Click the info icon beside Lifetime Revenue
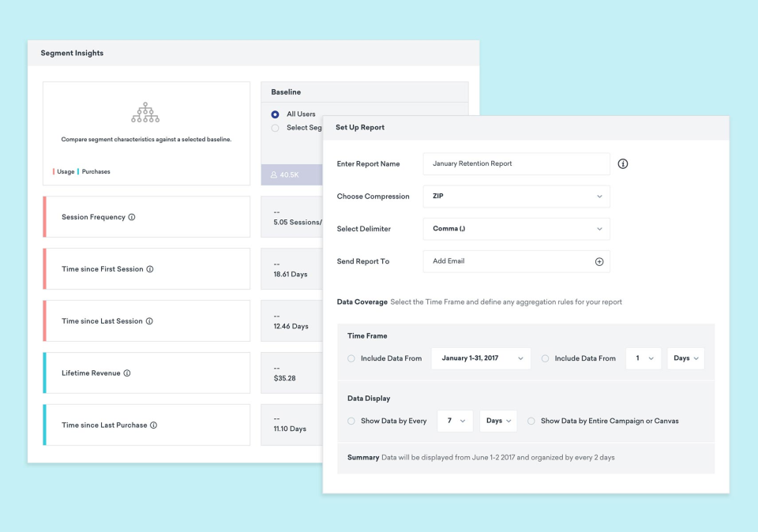The height and width of the screenshot is (532, 758). tap(126, 373)
